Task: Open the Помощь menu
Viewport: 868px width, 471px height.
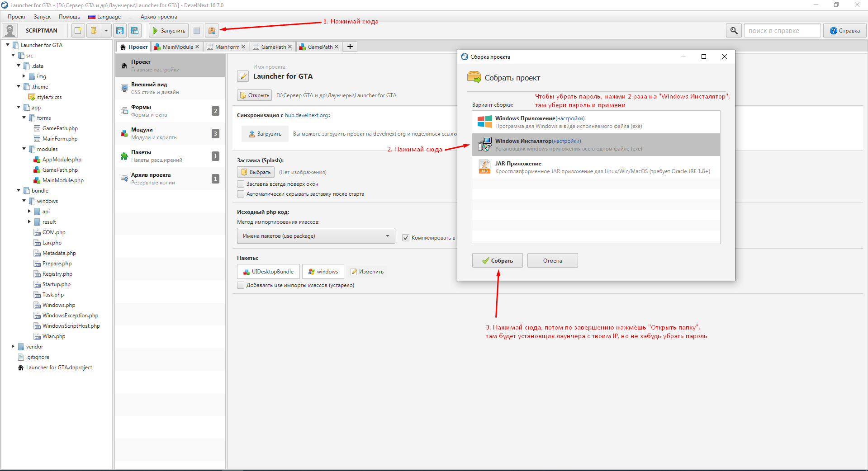Action: 69,17
